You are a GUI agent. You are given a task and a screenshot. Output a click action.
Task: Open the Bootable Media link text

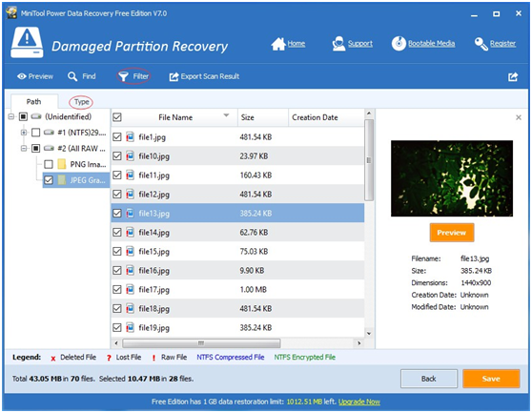click(431, 44)
